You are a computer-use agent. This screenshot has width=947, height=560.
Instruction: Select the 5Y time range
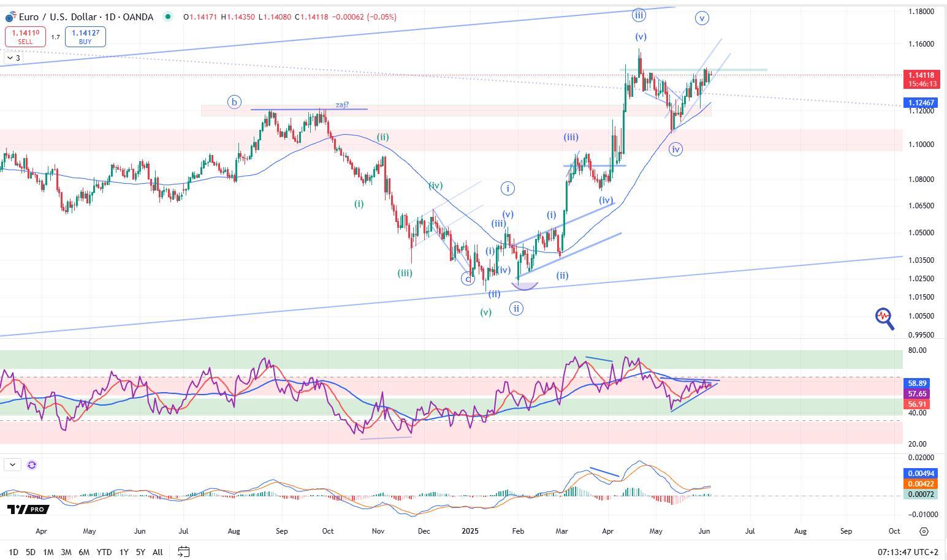pyautogui.click(x=140, y=552)
